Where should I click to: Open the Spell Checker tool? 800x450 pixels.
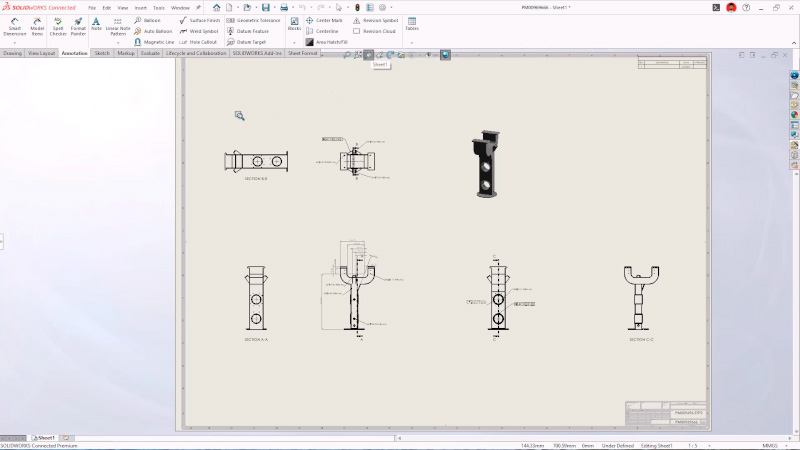(58, 27)
